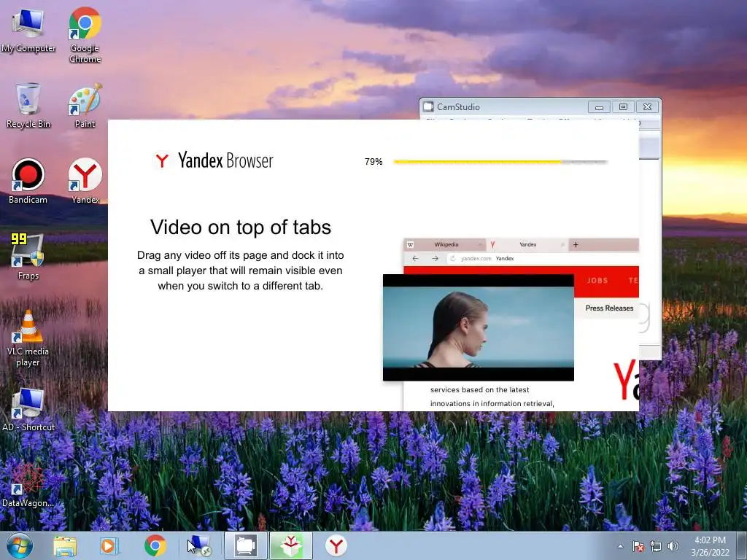Click the installer progress bar
This screenshot has width=747, height=560.
click(500, 162)
